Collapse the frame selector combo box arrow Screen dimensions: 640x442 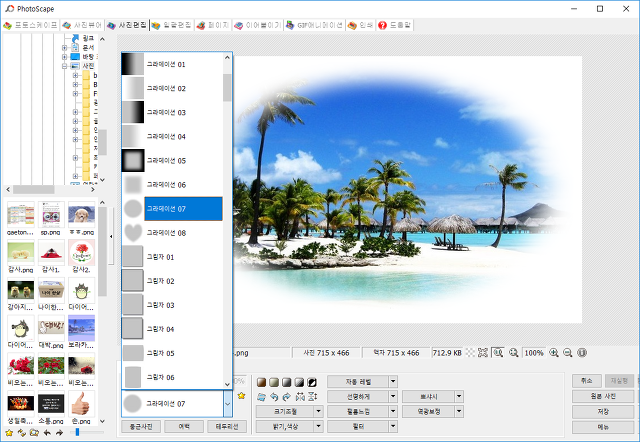228,404
